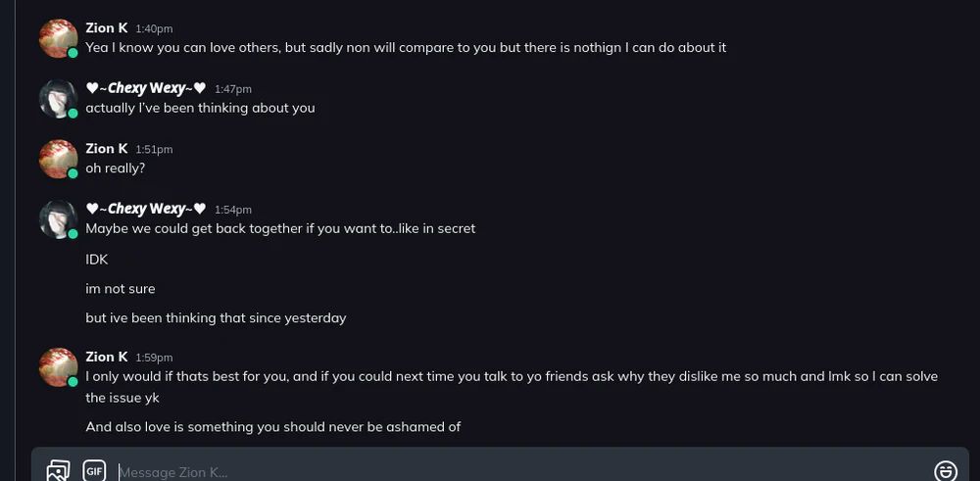The image size is (980, 481).
Task: Click the Chexy Wexy username at 1:47pm
Action: (146, 88)
